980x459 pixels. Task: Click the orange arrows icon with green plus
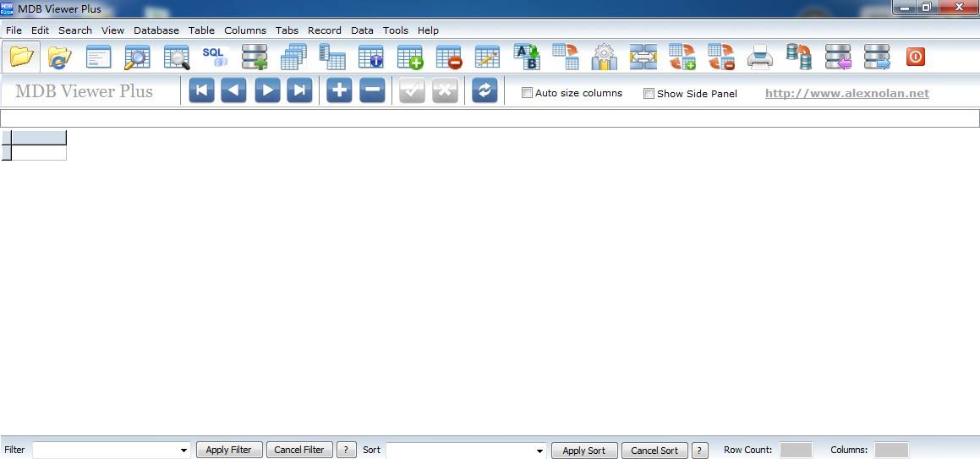pyautogui.click(x=682, y=57)
